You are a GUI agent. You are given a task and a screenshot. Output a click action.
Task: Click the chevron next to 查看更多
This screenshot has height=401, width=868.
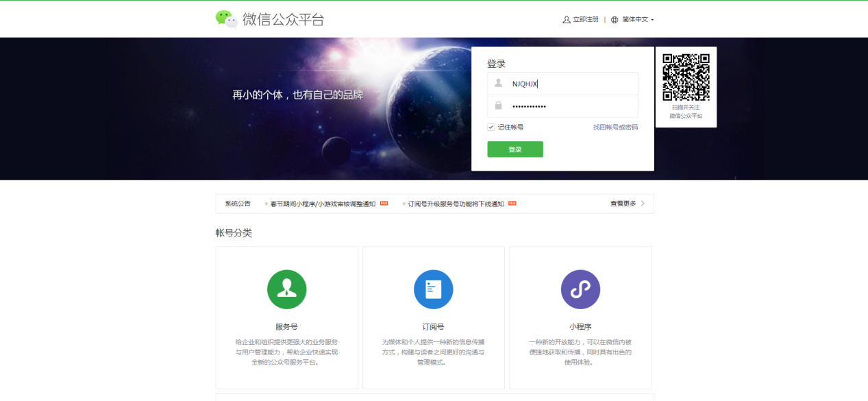pyautogui.click(x=643, y=204)
